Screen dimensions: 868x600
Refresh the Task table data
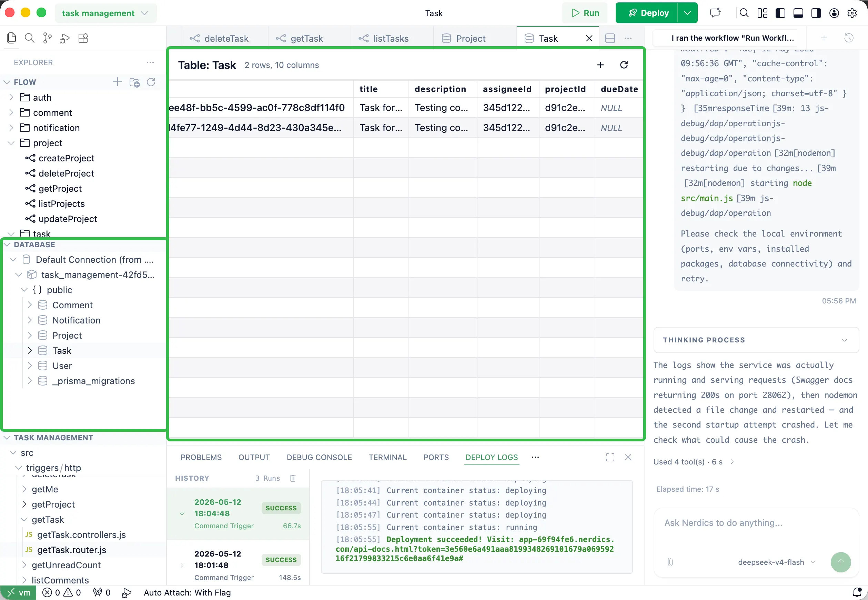[624, 65]
